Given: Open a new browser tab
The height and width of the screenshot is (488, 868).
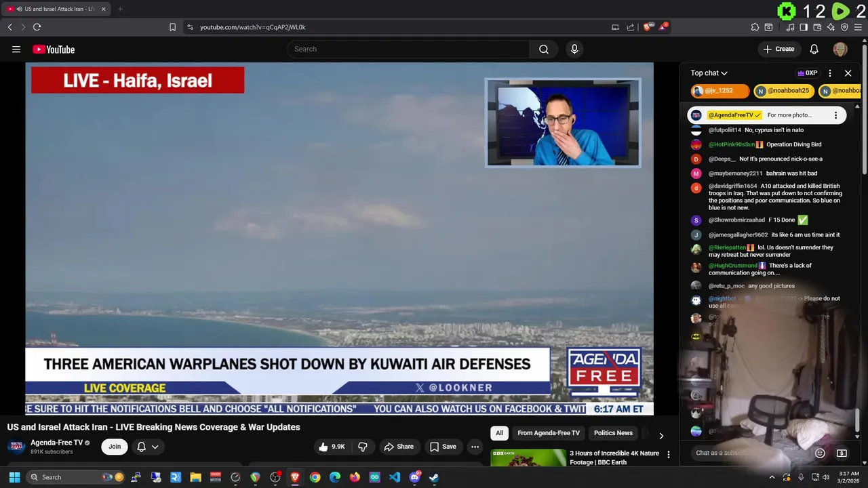Looking at the screenshot, I should [x=120, y=9].
